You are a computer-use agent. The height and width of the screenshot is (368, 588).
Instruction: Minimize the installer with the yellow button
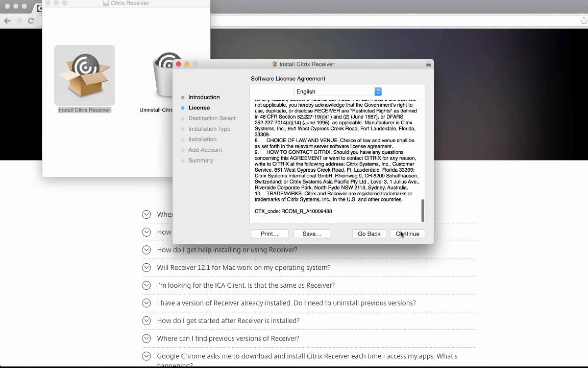[x=187, y=64]
